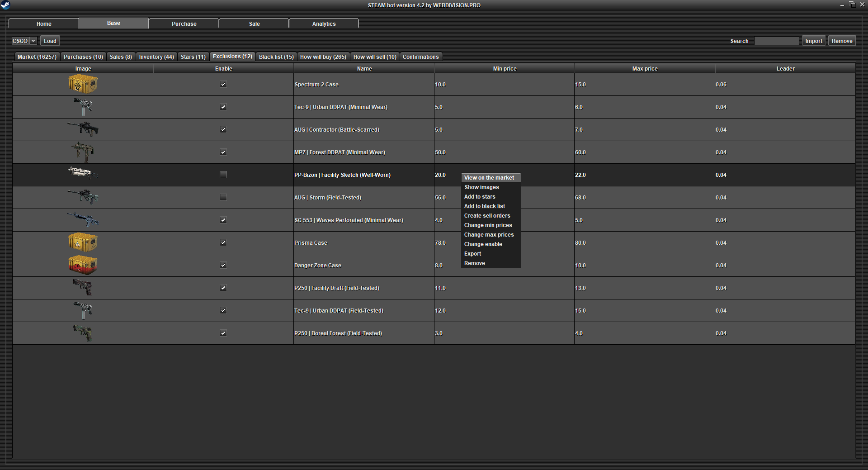Click the P250 Boreal Forest weapon icon
Image resolution: width=868 pixels, height=470 pixels.
pos(83,333)
